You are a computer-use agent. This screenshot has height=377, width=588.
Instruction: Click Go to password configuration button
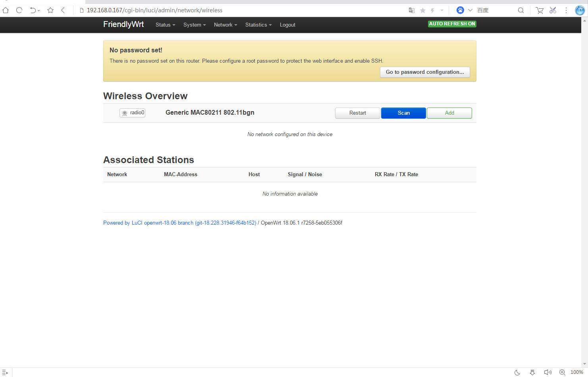tap(425, 72)
